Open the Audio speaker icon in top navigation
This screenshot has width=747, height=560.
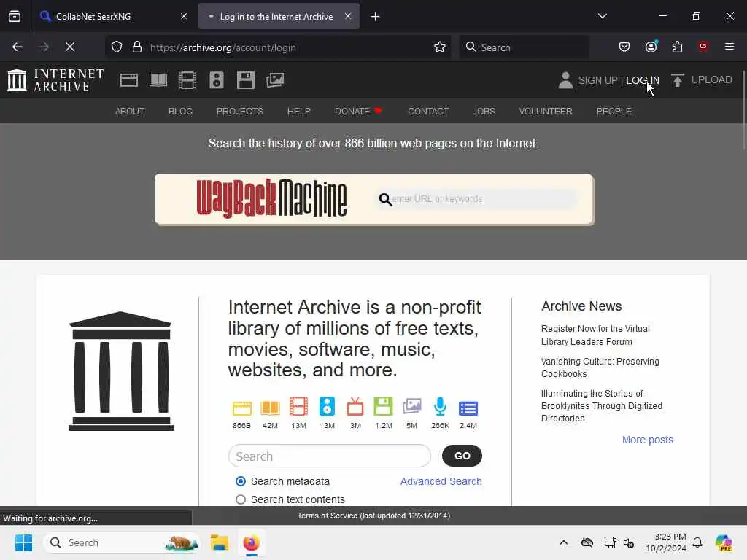[216, 80]
